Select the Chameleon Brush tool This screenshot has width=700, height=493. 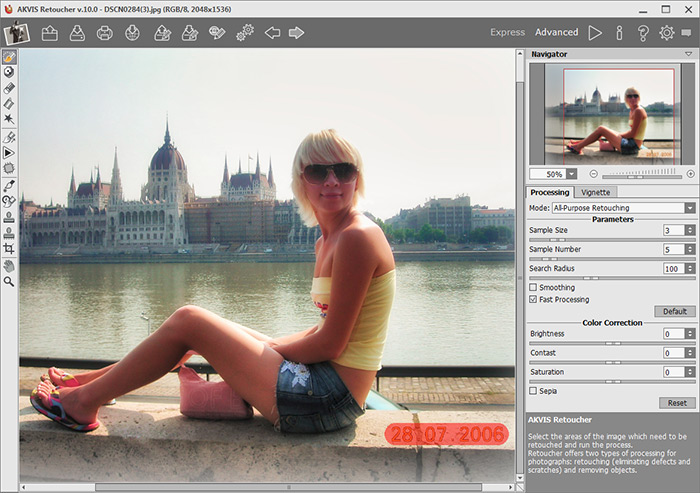9,201
